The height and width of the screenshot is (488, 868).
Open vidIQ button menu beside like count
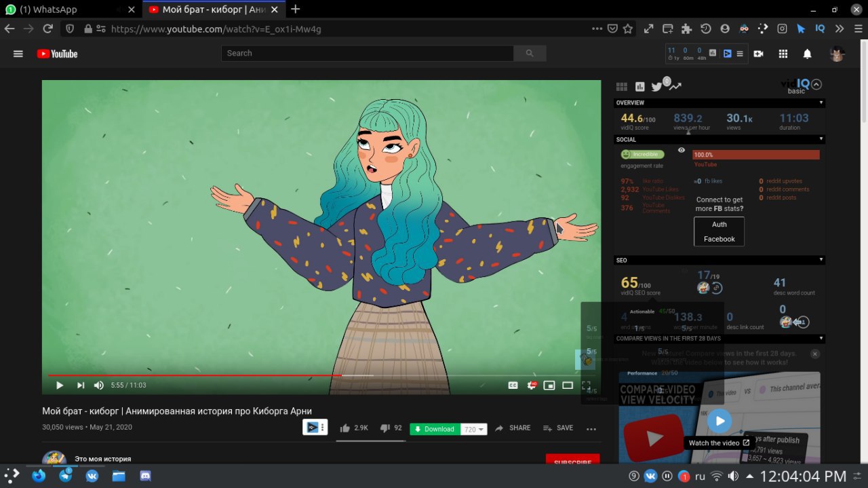point(315,428)
